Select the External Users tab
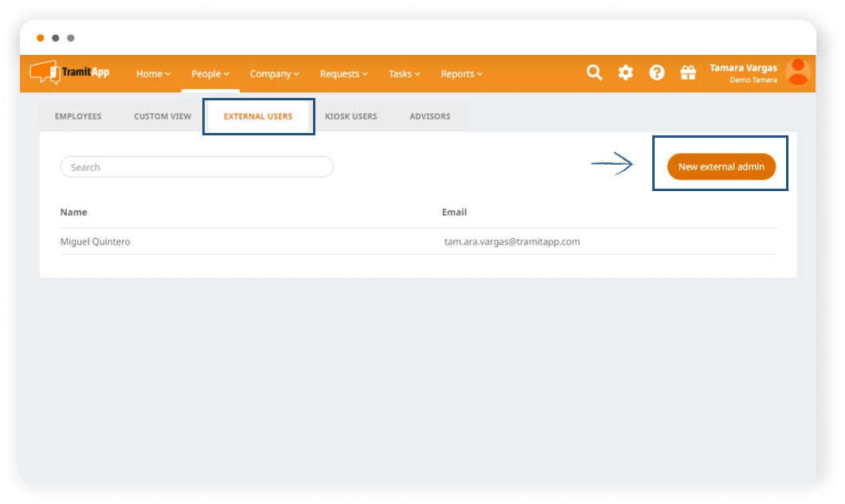Image resolution: width=845 pixels, height=504 pixels. [258, 116]
